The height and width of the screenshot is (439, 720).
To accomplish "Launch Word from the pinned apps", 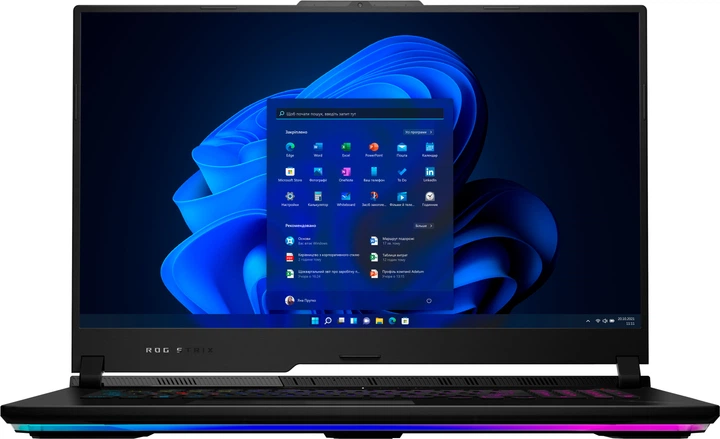I will [318, 148].
